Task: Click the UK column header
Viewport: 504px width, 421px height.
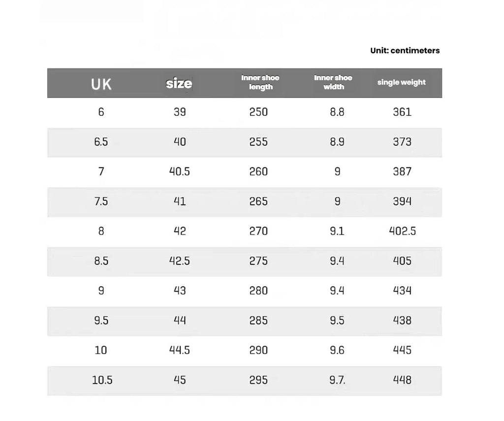Action: (101, 84)
